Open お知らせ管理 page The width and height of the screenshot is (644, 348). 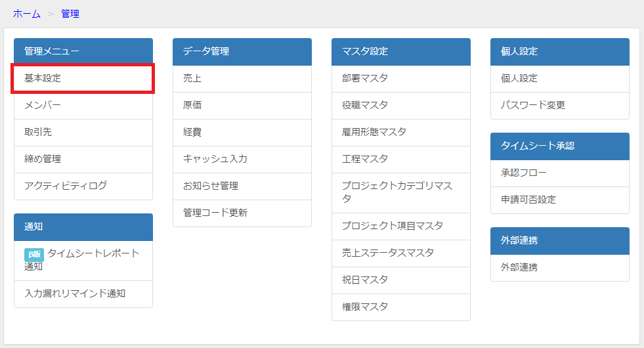click(x=242, y=186)
